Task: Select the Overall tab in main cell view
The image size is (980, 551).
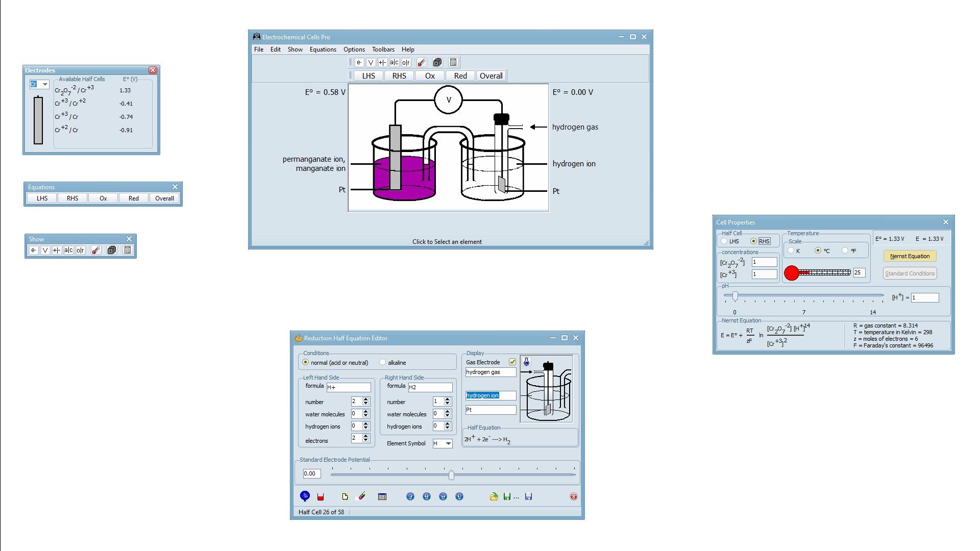Action: click(491, 76)
